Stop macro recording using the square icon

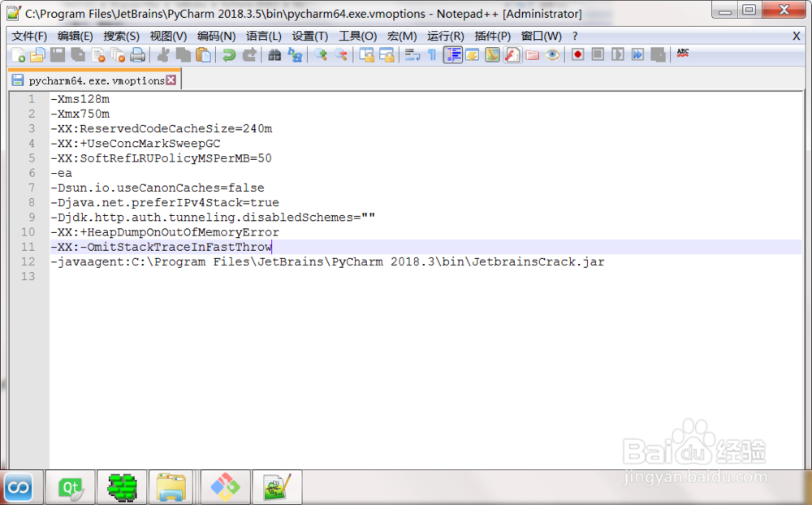[x=598, y=54]
